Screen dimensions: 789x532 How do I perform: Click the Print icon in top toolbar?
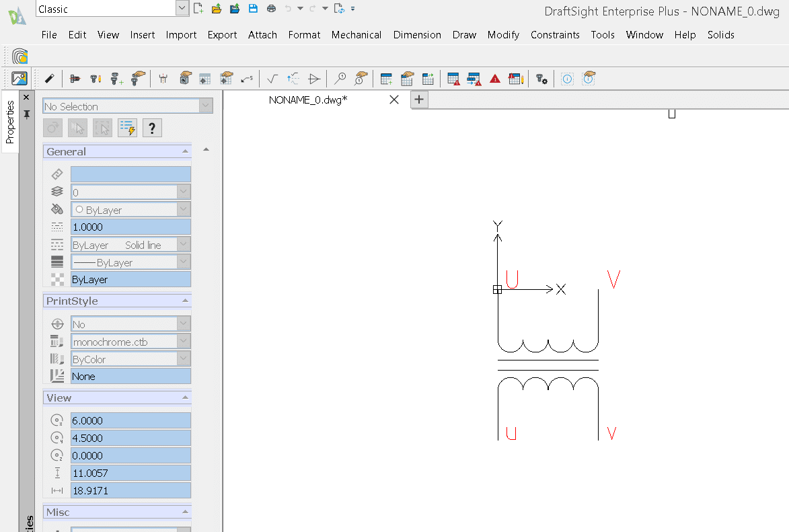(x=271, y=9)
